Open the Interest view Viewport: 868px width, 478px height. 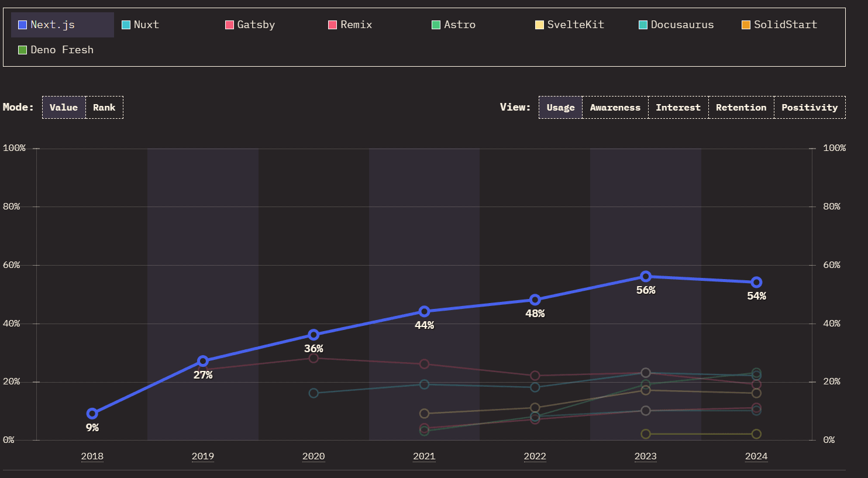(x=678, y=107)
